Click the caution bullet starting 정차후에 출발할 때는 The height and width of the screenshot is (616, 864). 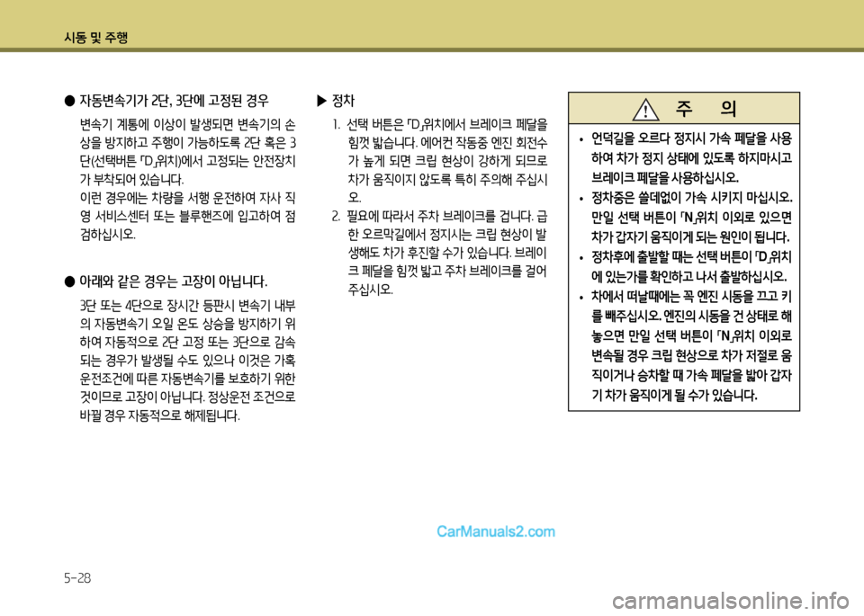point(687,266)
